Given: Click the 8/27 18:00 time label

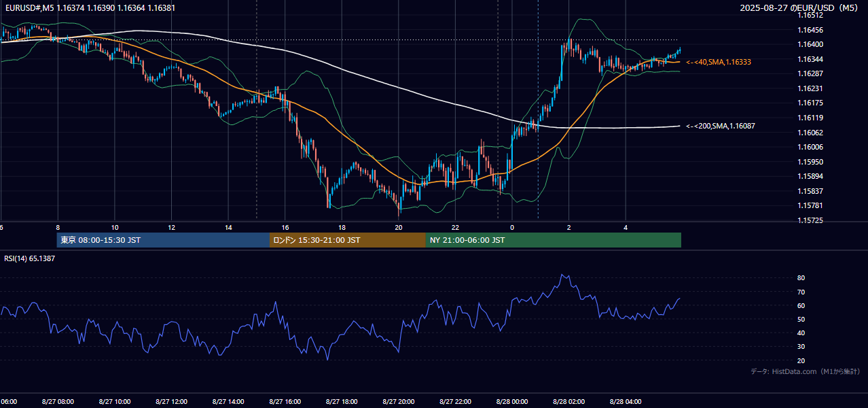Looking at the screenshot, I should (x=342, y=401).
